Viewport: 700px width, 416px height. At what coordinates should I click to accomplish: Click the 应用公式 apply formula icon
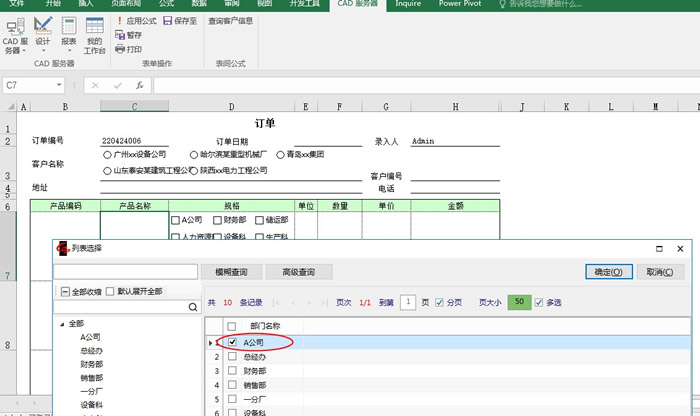pos(120,20)
